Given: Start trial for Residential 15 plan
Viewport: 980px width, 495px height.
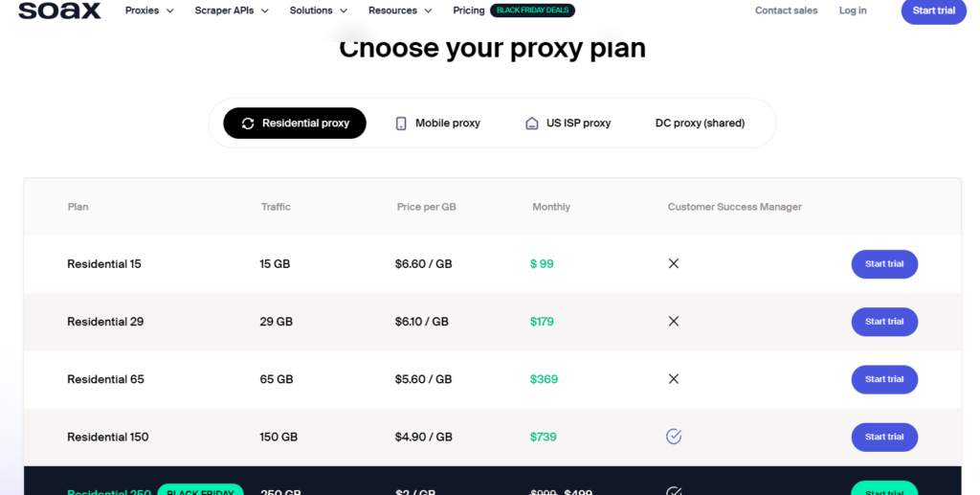Looking at the screenshot, I should 884,263.
